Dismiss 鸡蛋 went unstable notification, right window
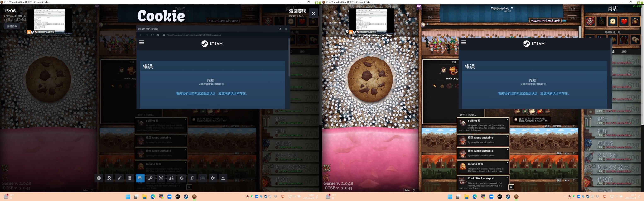The image size is (644, 201). click(x=507, y=136)
